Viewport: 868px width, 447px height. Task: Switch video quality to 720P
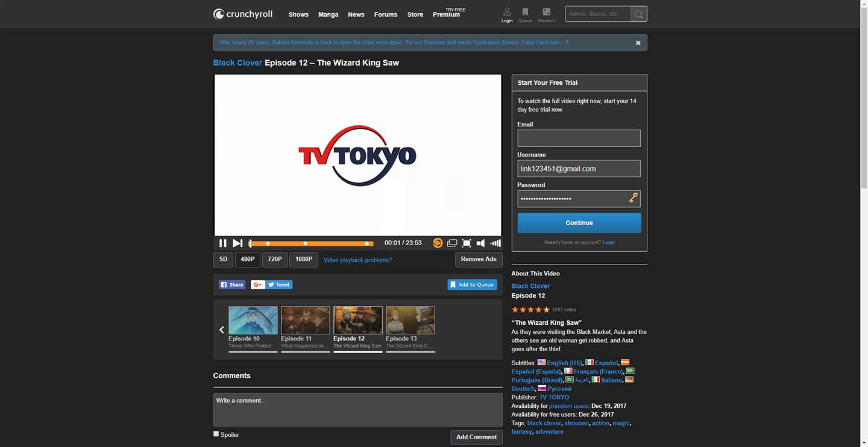click(x=275, y=260)
